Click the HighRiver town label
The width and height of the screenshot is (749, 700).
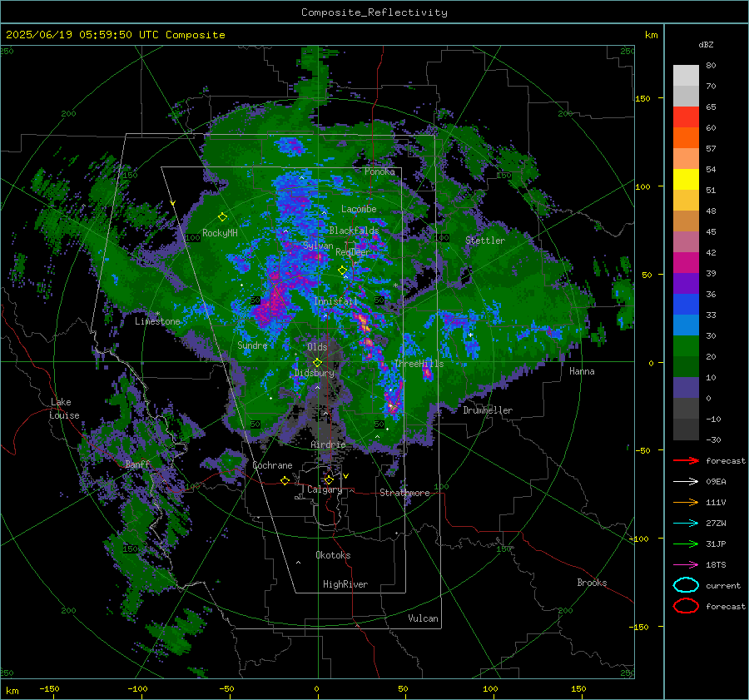(x=345, y=584)
